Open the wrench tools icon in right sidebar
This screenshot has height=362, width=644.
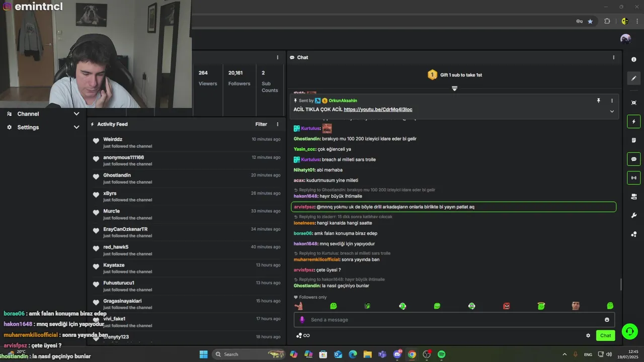pyautogui.click(x=633, y=215)
